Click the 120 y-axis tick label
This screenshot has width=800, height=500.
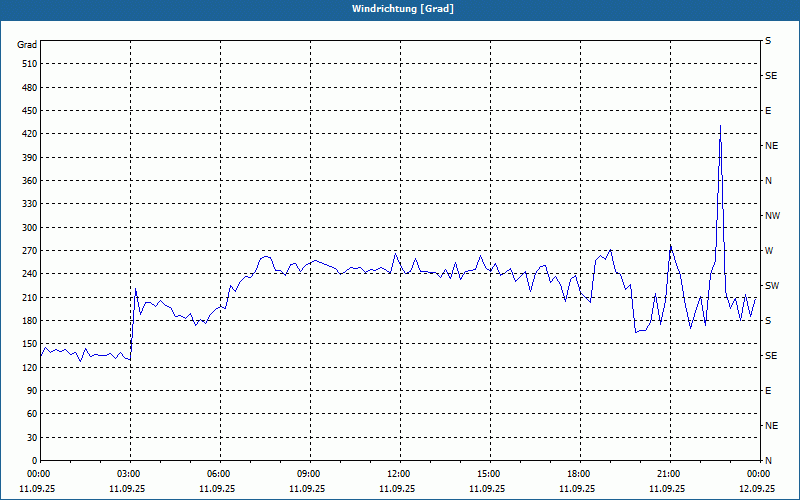pos(30,367)
